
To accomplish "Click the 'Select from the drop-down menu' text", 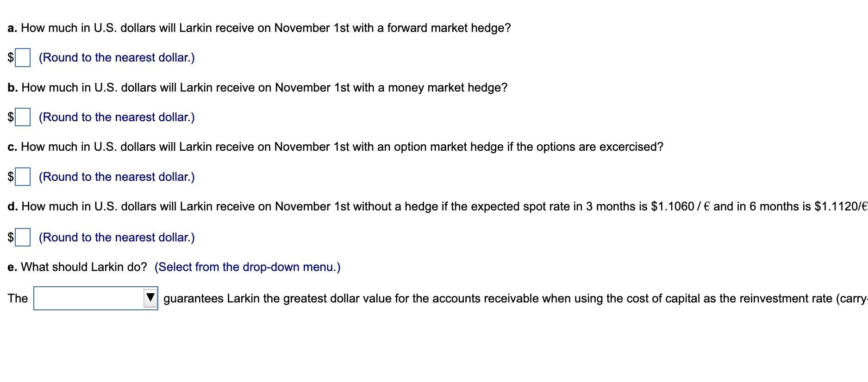I will (x=247, y=267).
